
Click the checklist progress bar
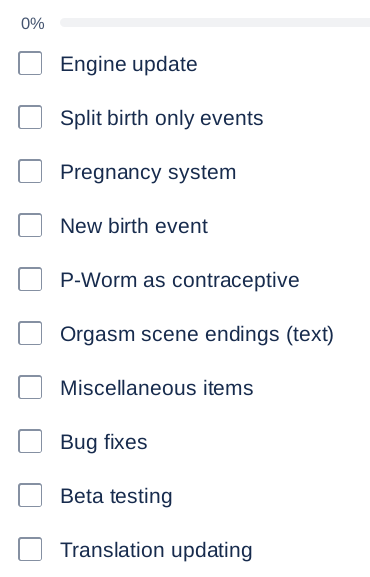pyautogui.click(x=215, y=22)
